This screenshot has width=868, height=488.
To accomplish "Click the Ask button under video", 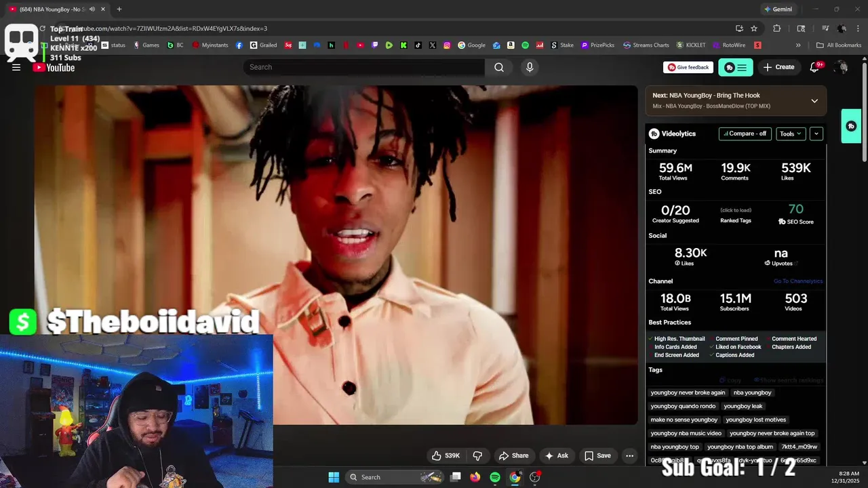I will click(x=557, y=455).
